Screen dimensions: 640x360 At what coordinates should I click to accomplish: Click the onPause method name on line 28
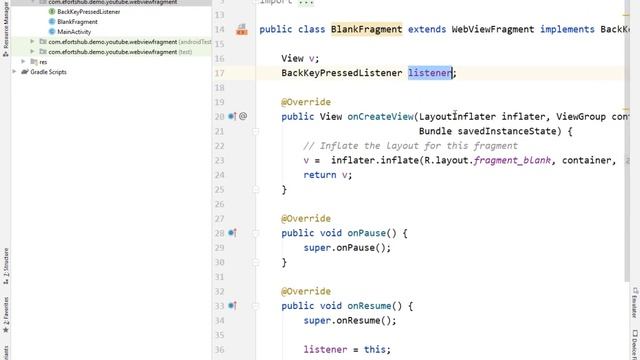(x=366, y=233)
